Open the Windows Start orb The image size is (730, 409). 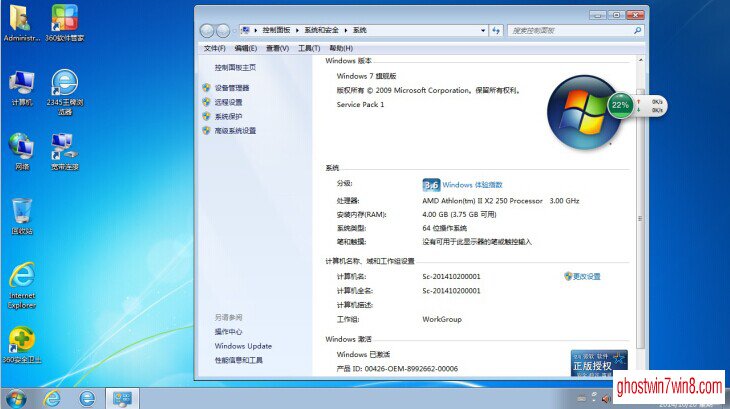point(16,398)
